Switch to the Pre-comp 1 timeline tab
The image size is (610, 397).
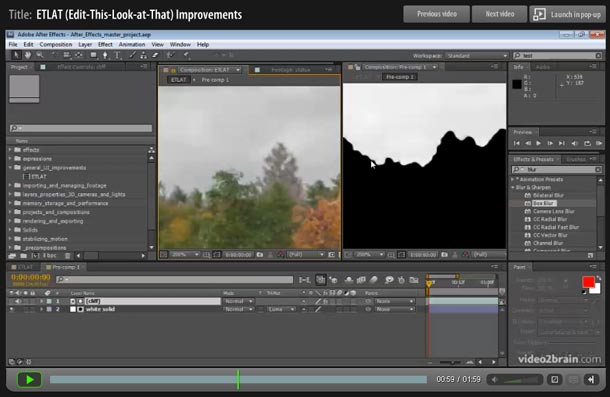pyautogui.click(x=64, y=267)
